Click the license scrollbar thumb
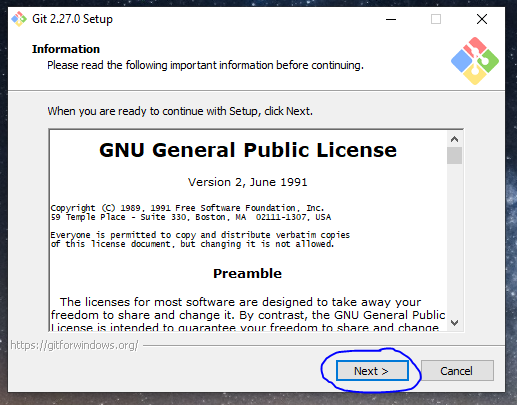 pyautogui.click(x=454, y=155)
